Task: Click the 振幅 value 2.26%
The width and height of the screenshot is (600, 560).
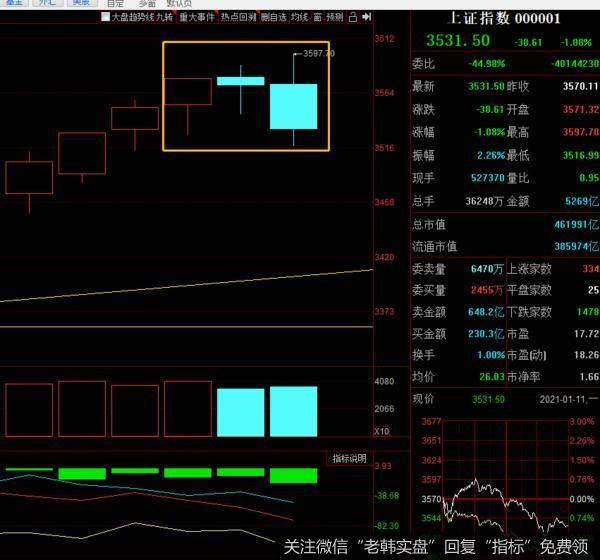Action: [x=491, y=155]
